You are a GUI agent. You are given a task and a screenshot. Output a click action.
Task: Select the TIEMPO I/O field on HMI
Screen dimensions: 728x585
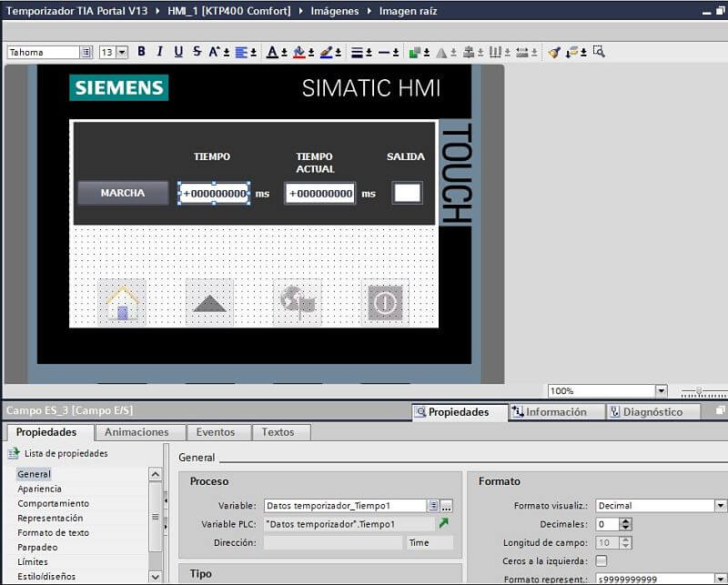point(214,193)
